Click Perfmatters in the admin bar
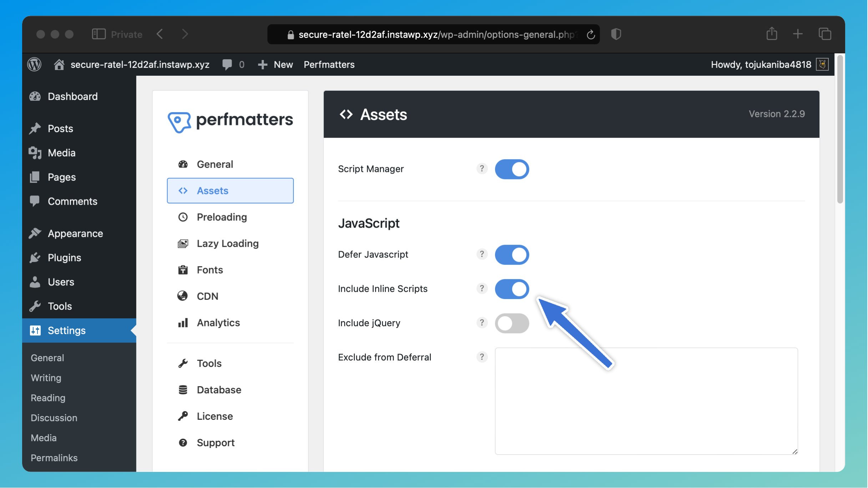The width and height of the screenshot is (868, 488). coord(329,65)
